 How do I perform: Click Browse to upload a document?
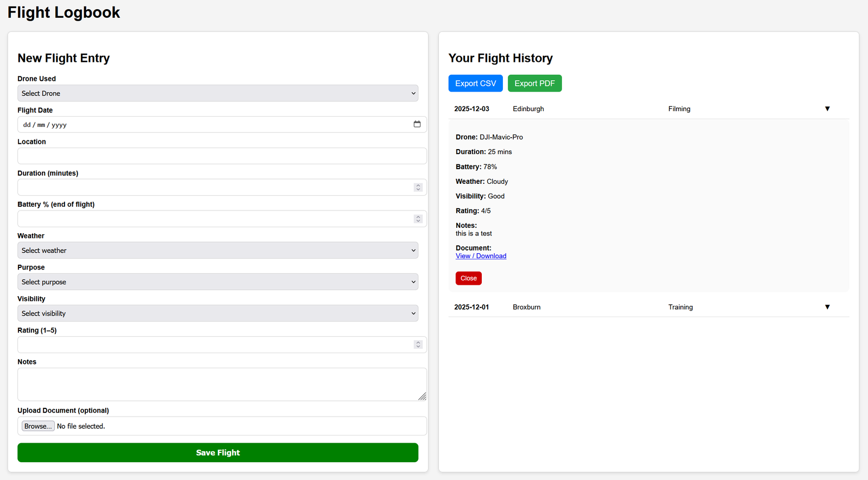click(x=38, y=426)
